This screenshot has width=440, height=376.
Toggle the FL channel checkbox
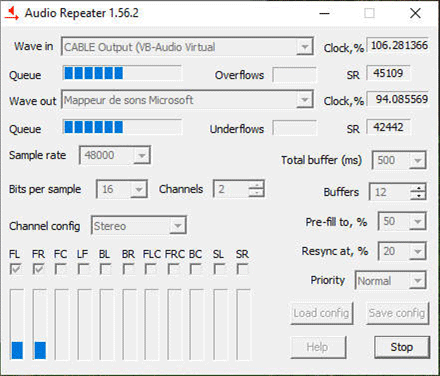click(15, 269)
